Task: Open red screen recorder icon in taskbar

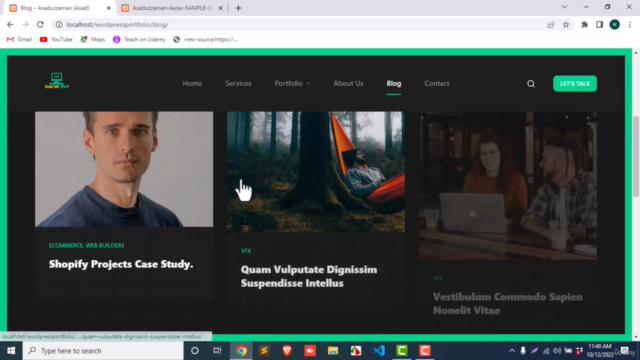Action: click(310, 351)
